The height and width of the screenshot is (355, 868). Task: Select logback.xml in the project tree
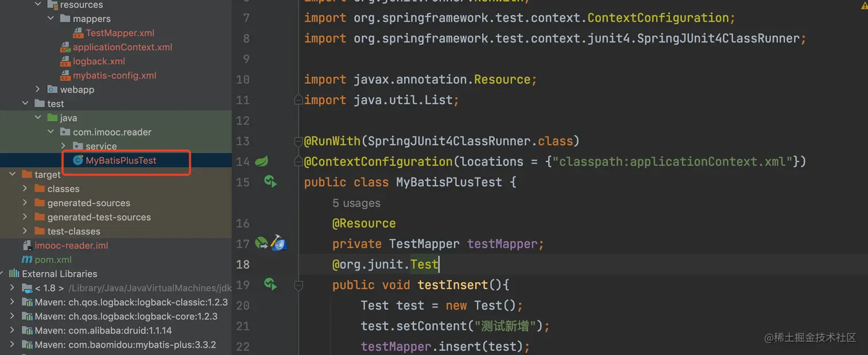99,61
